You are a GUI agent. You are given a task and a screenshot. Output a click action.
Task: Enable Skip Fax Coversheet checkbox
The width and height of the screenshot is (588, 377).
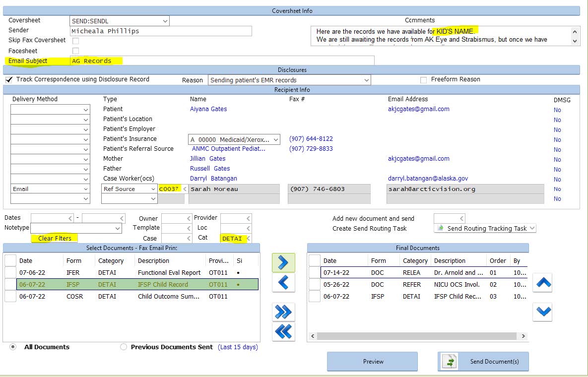[76, 41]
